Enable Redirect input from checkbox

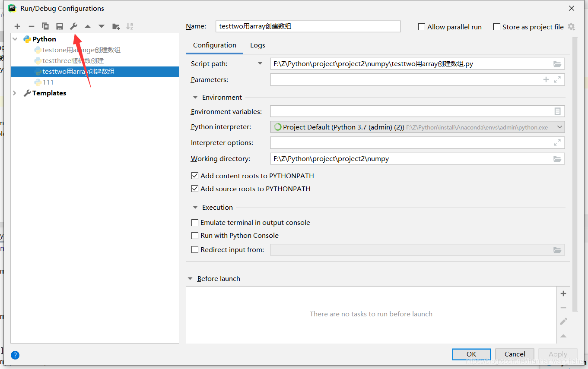click(195, 249)
